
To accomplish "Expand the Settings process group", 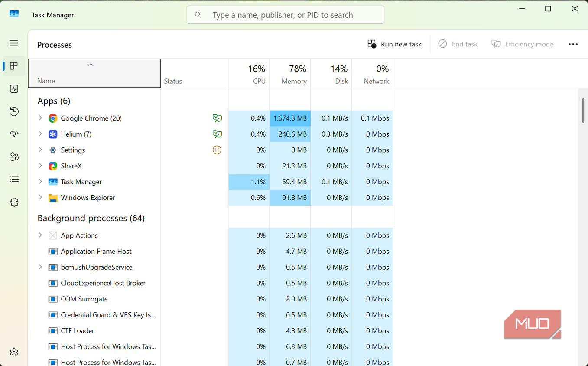I will coord(40,150).
